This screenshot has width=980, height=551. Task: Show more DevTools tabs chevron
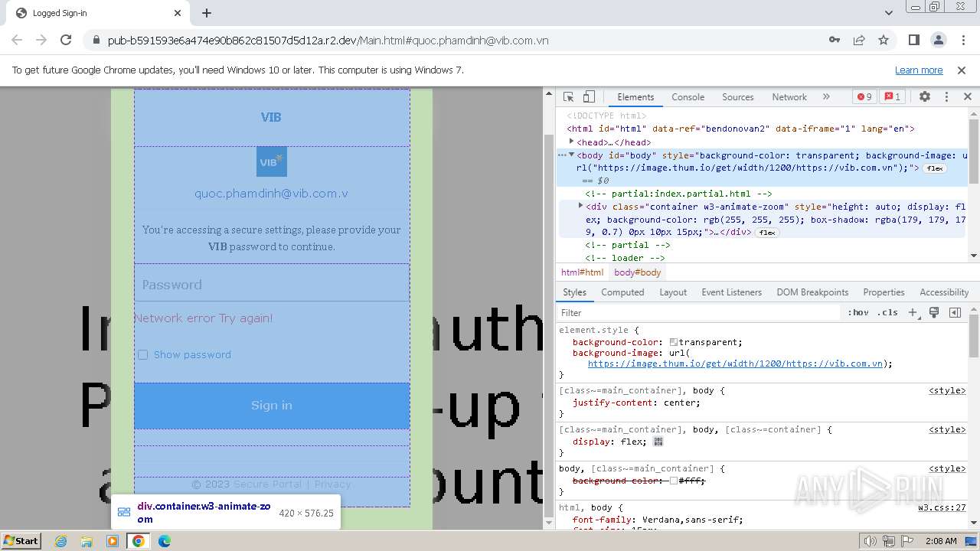(826, 97)
